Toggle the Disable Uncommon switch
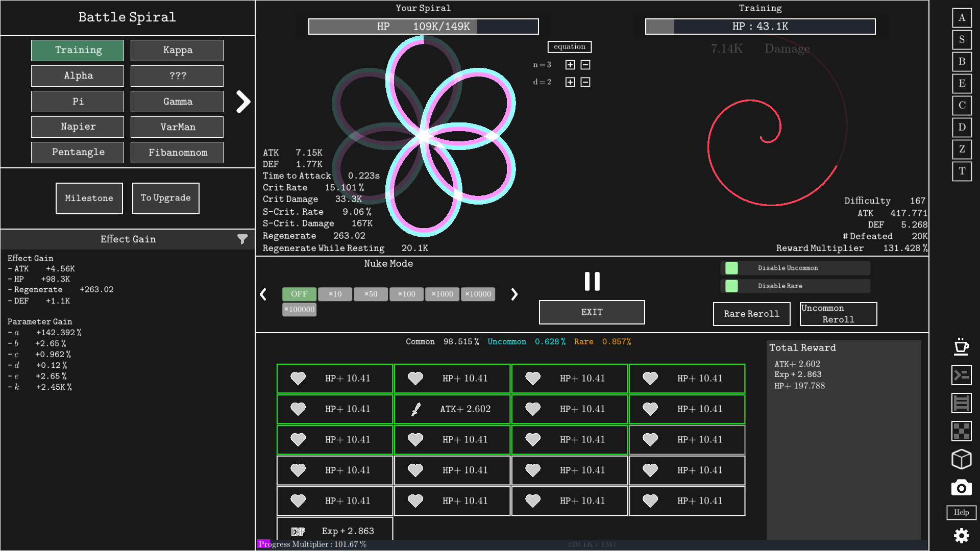980x551 pixels. pyautogui.click(x=732, y=268)
